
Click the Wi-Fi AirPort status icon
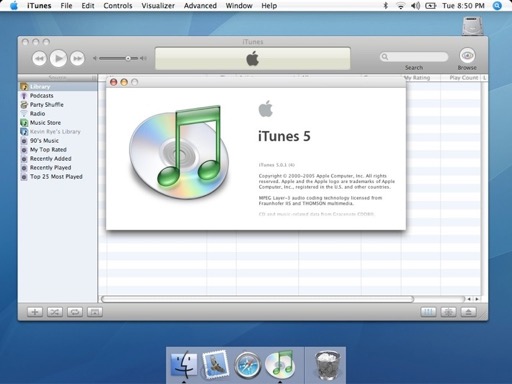coord(400,6)
